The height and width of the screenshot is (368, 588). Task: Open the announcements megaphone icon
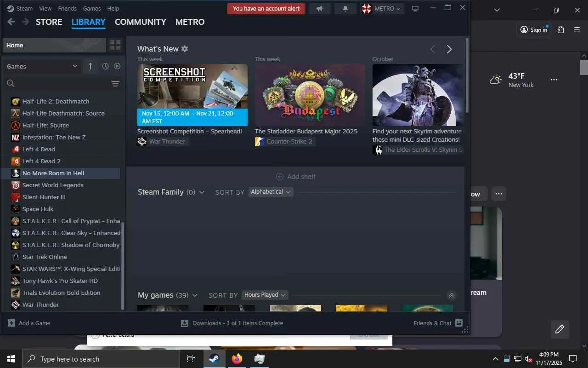pos(319,8)
